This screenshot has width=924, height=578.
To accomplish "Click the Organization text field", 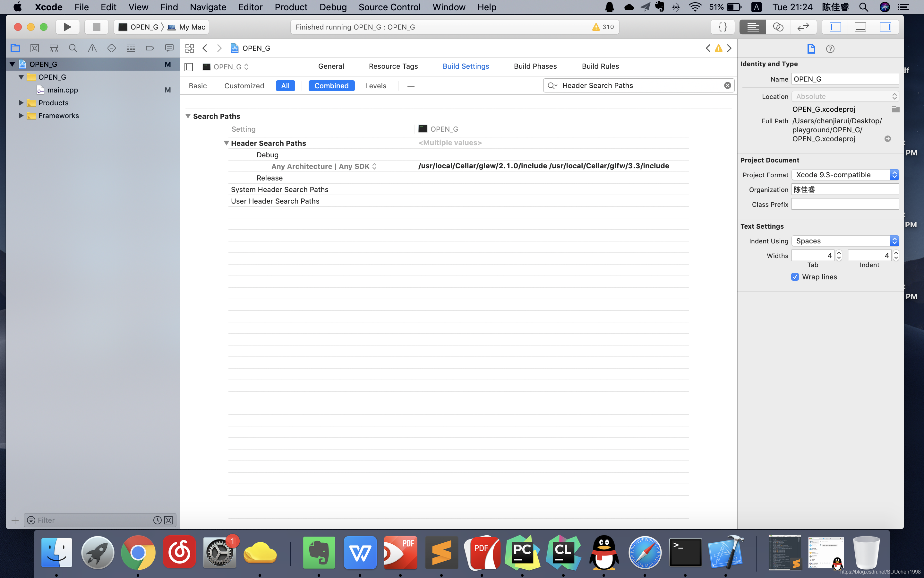I will (845, 189).
